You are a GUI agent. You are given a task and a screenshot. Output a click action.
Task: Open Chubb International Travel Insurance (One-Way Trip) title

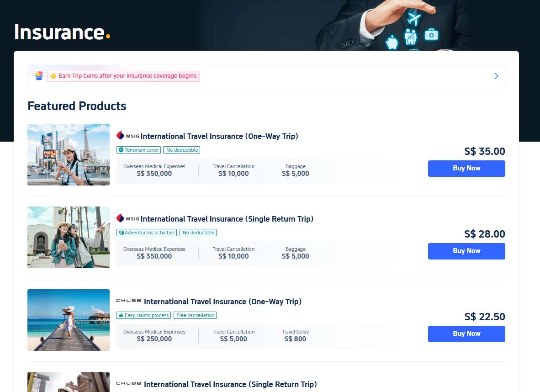[222, 302]
